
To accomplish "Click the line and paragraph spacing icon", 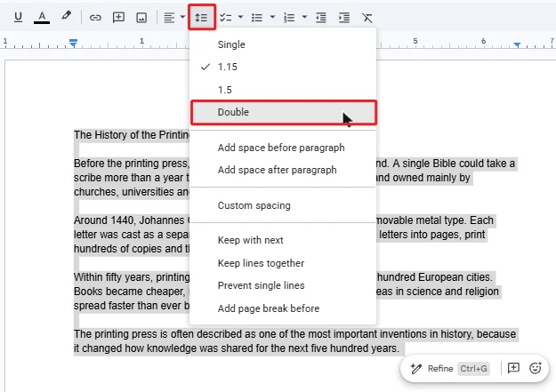I will click(x=202, y=17).
